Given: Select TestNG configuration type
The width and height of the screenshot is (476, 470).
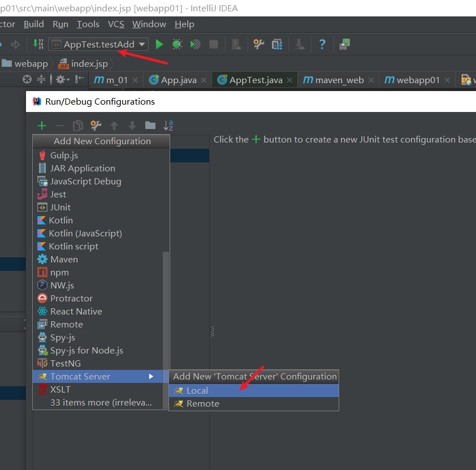Looking at the screenshot, I should click(x=98, y=364).
